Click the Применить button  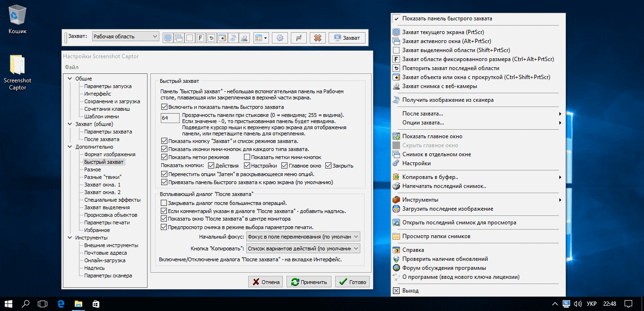point(309,282)
